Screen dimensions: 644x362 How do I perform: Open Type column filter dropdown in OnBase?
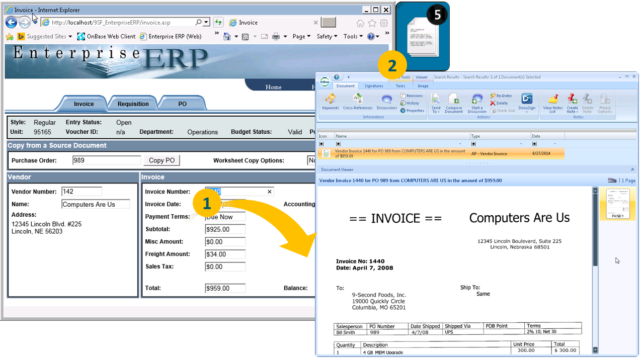522,144
